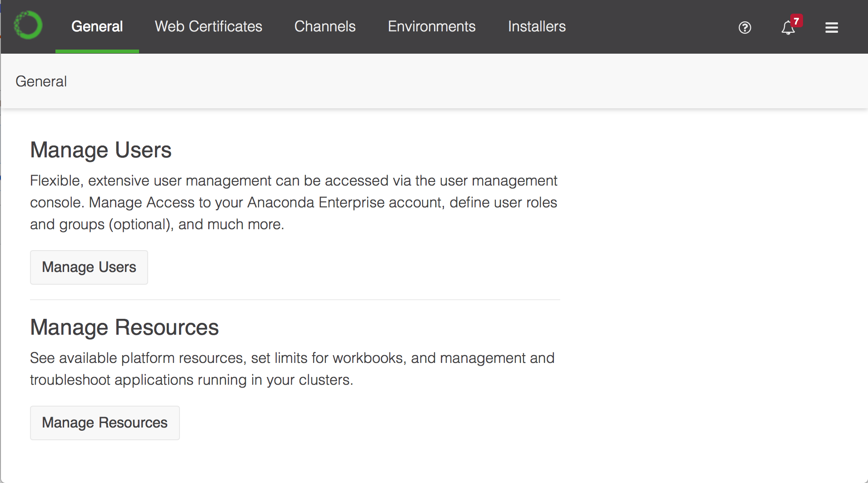
Task: Open the Environments tab
Action: pos(432,26)
